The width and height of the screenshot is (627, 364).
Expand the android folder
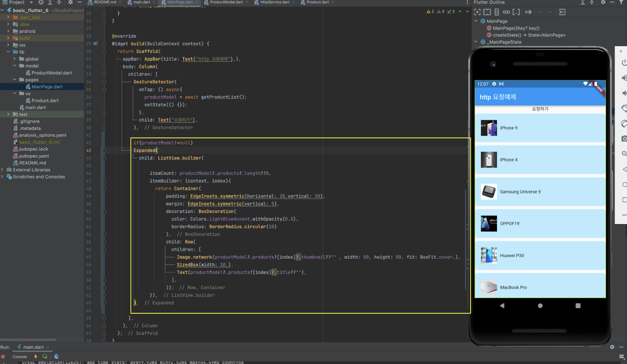(8, 31)
